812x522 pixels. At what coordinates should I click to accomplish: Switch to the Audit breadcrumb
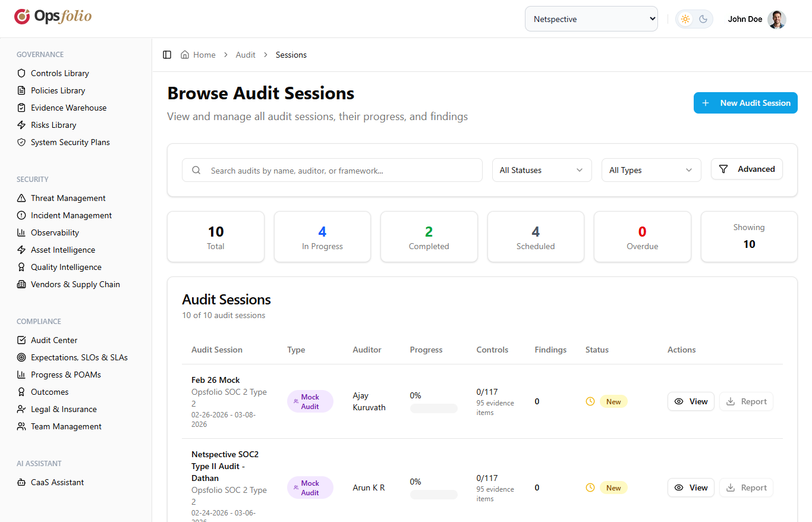[x=246, y=54]
